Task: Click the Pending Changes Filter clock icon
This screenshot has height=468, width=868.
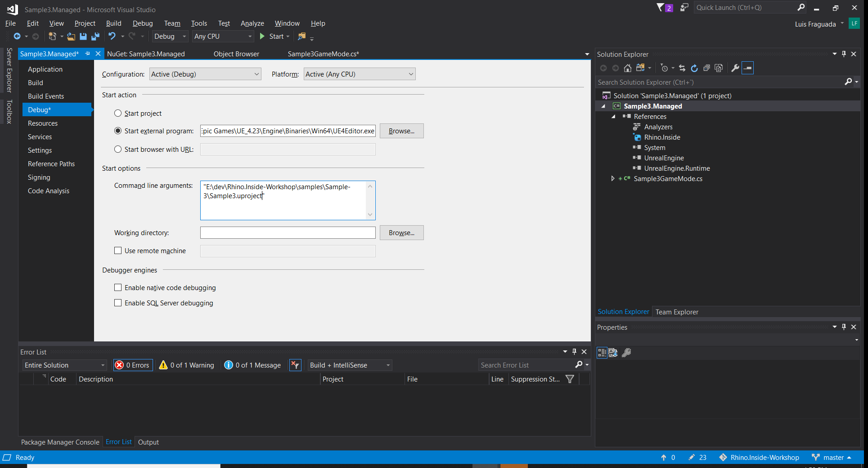Action: [664, 68]
